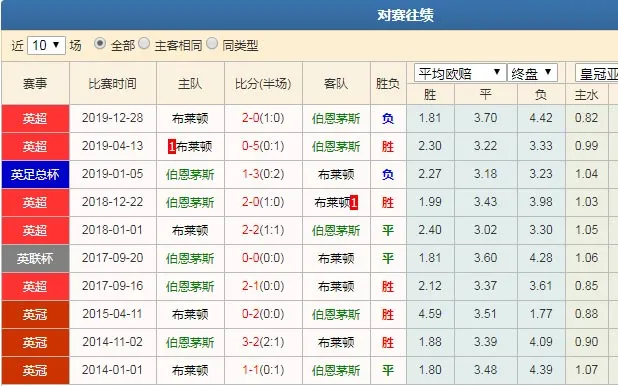Open the 2-1(0:0) score link
The image size is (618, 386).
(263, 286)
